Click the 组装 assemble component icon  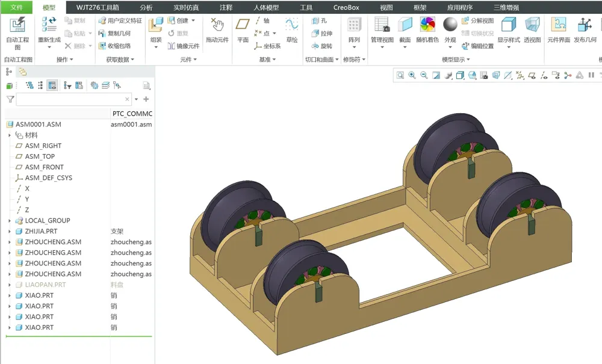click(156, 25)
